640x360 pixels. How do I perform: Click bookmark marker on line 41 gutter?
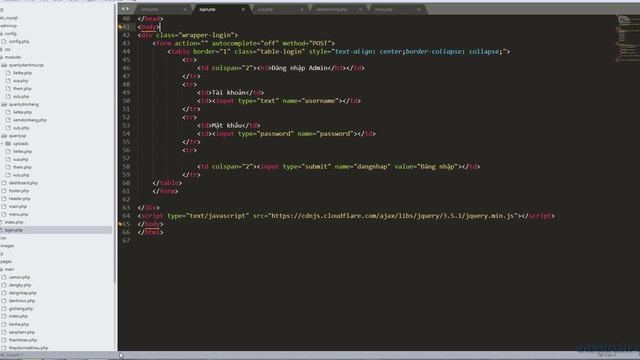click(120, 27)
